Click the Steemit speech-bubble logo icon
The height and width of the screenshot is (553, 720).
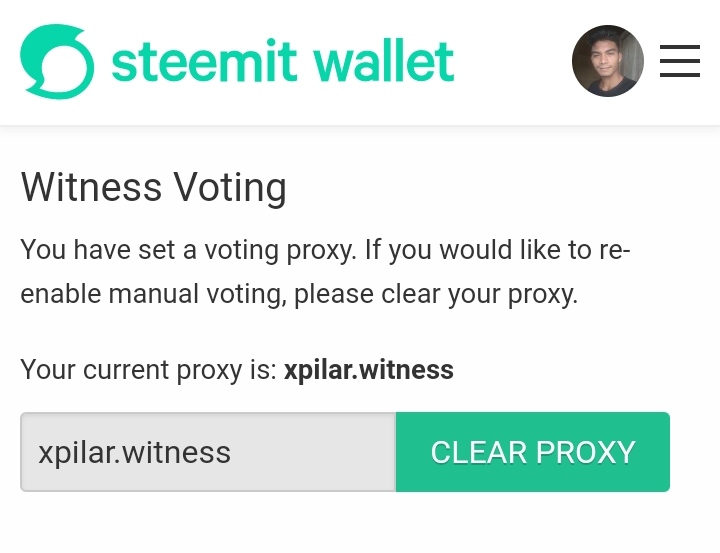(x=57, y=61)
